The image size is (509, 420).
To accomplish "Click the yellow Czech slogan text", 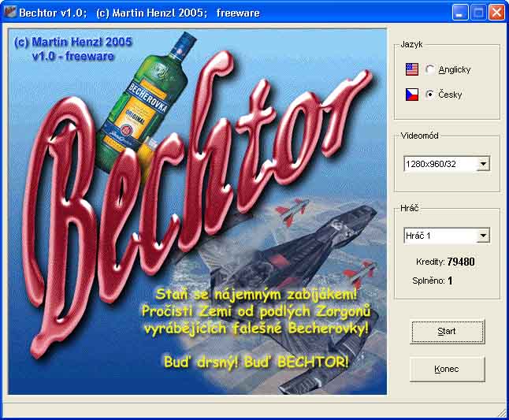I will 254,310.
